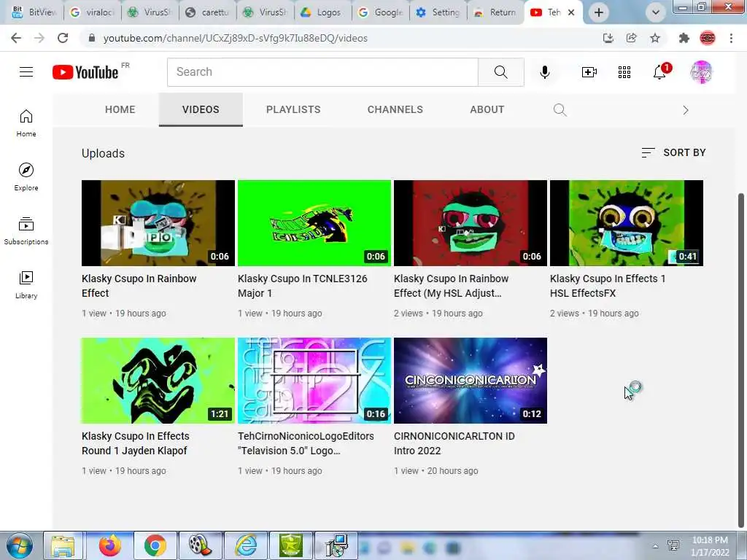
Task: Open Klasky Csupo In Rainbow Effect thumbnail
Action: pos(158,223)
